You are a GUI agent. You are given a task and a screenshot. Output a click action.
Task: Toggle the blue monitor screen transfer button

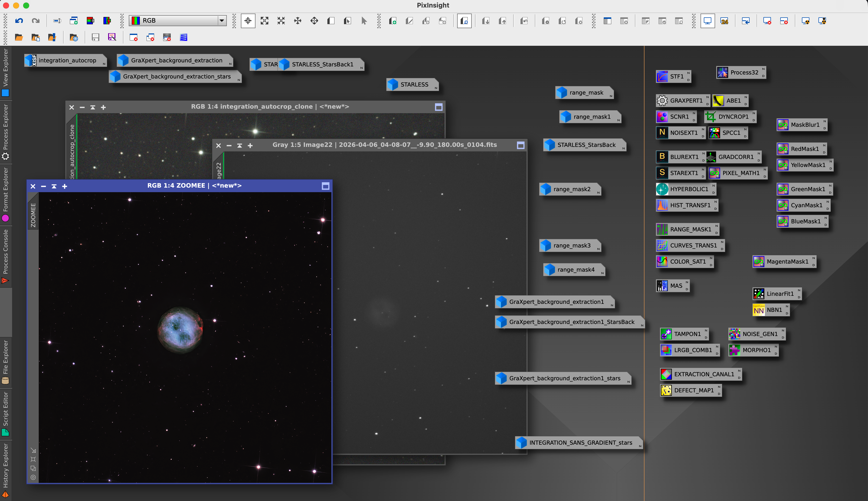click(x=707, y=21)
